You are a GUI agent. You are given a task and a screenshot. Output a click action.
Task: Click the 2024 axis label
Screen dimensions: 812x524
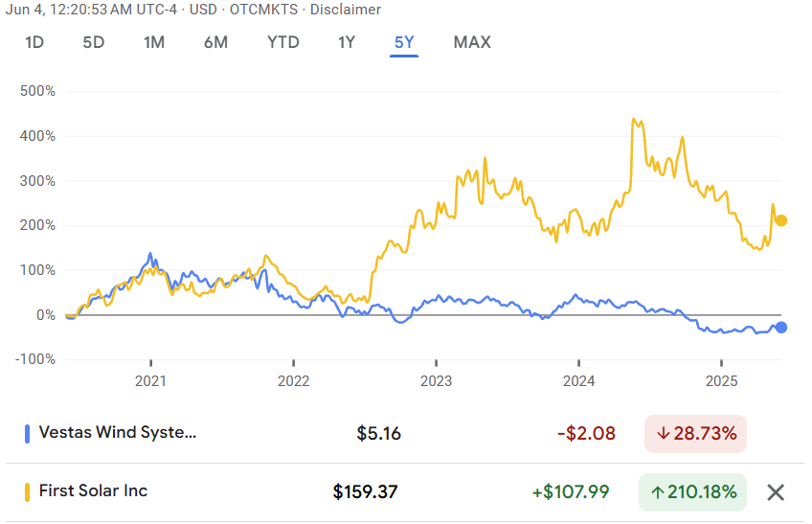click(578, 381)
